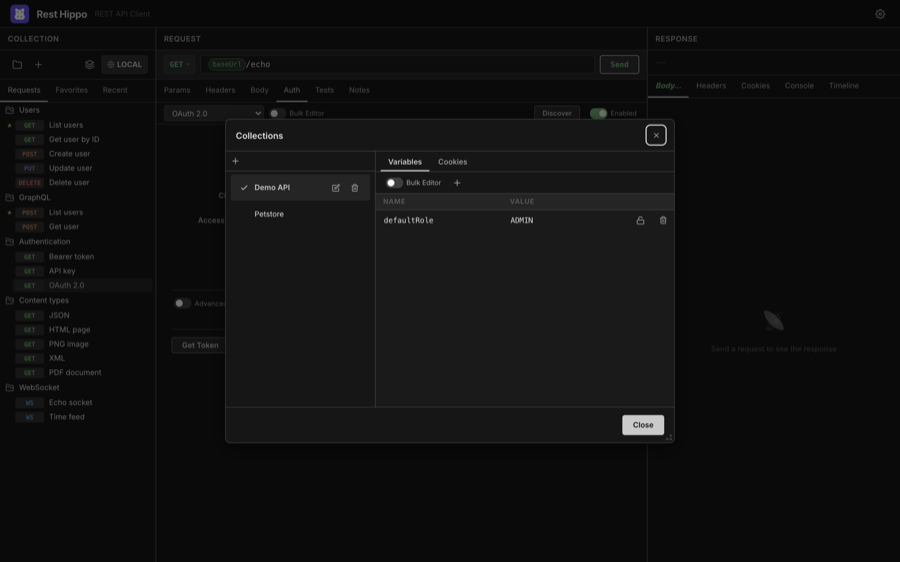Screen dimensions: 900x562
Task: Grab the dialog resize handle corner
Action: [x=669, y=437]
